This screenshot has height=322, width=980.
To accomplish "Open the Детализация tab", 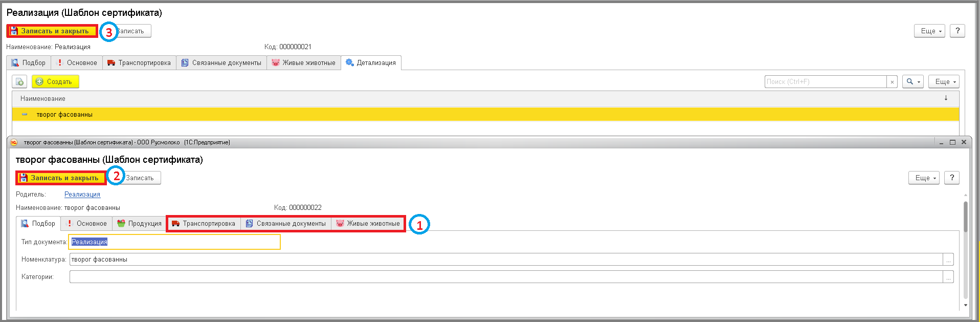I will coord(371,63).
